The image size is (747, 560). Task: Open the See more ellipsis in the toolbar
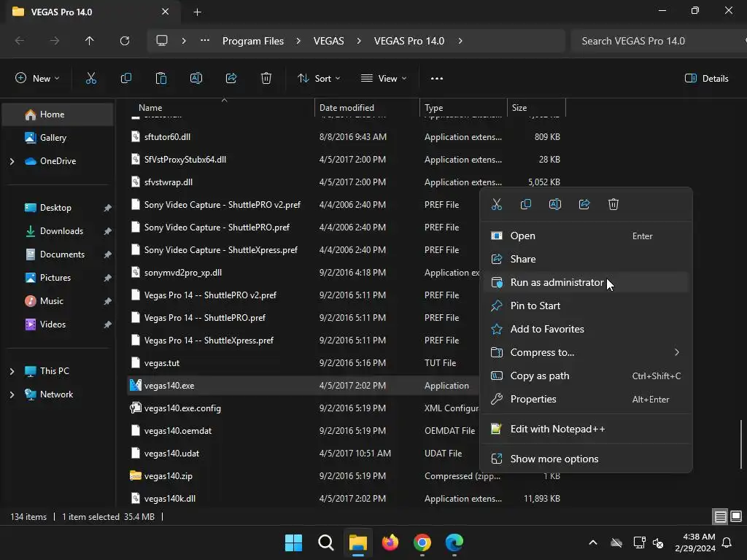437,79
